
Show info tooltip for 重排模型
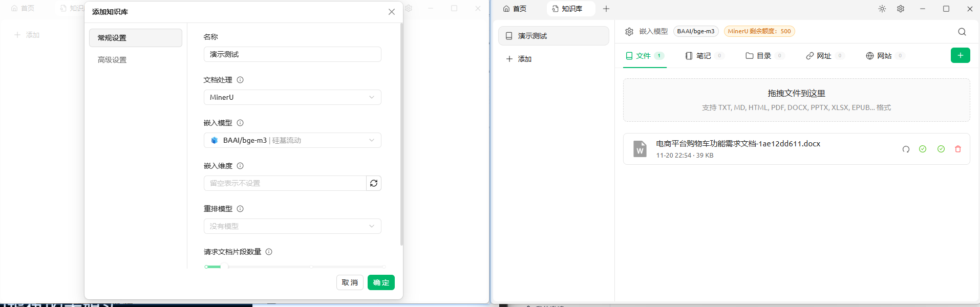tap(240, 209)
